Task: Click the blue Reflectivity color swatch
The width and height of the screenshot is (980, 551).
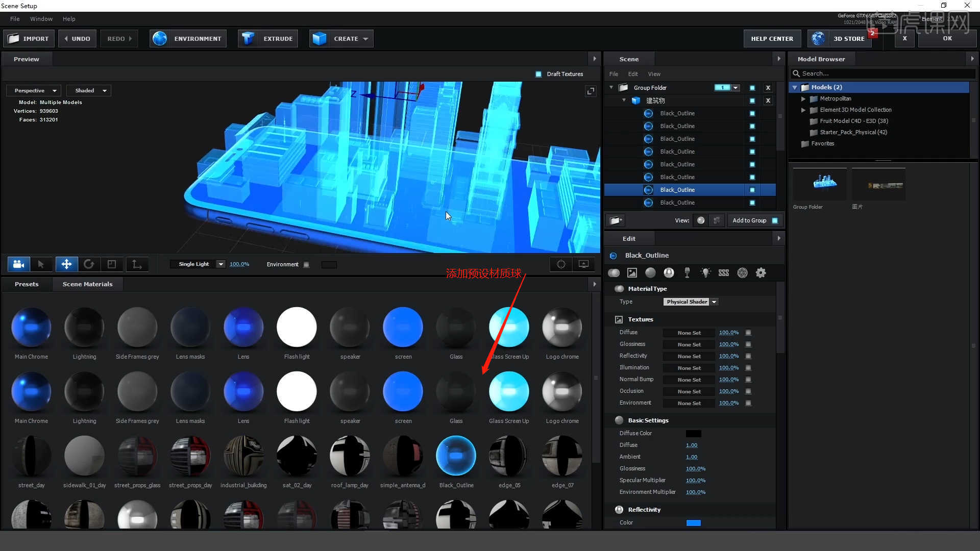Action: click(x=693, y=523)
